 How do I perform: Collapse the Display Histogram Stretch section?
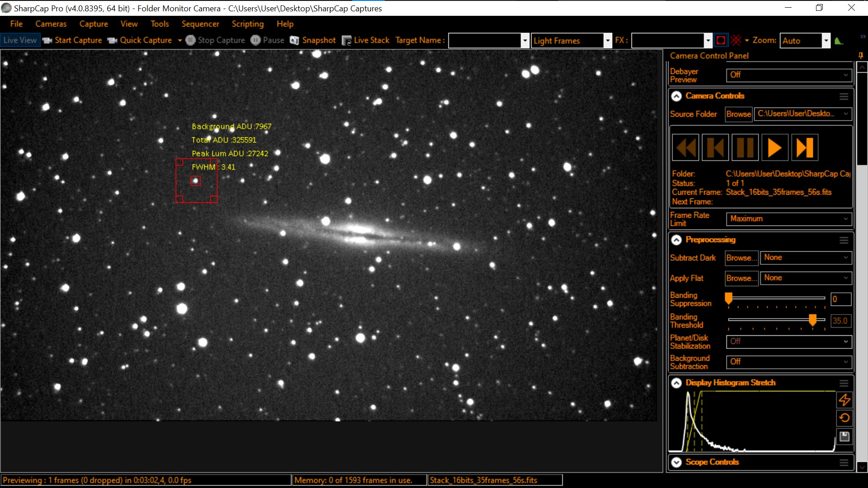tap(676, 383)
